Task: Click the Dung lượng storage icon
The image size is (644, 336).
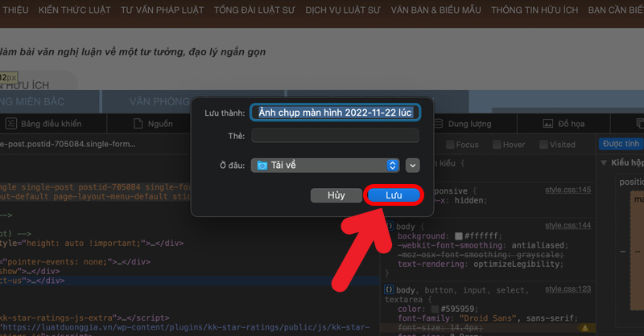Action: [439, 124]
